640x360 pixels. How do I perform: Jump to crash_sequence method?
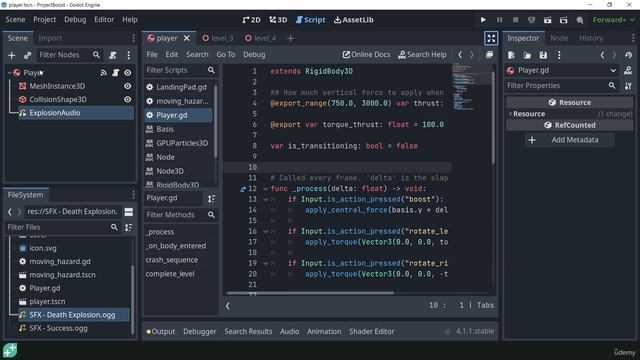pos(171,260)
